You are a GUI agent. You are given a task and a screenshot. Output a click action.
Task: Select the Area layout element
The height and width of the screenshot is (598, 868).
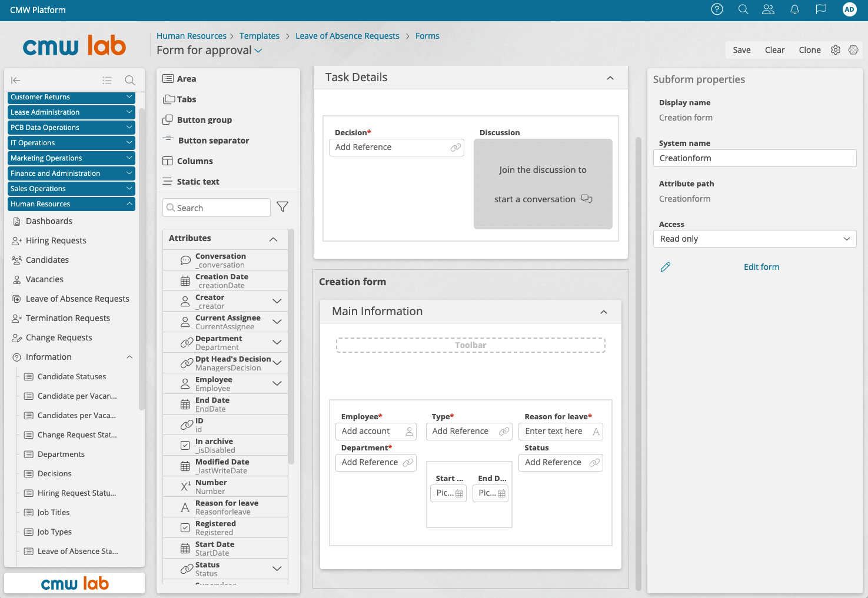click(179, 79)
